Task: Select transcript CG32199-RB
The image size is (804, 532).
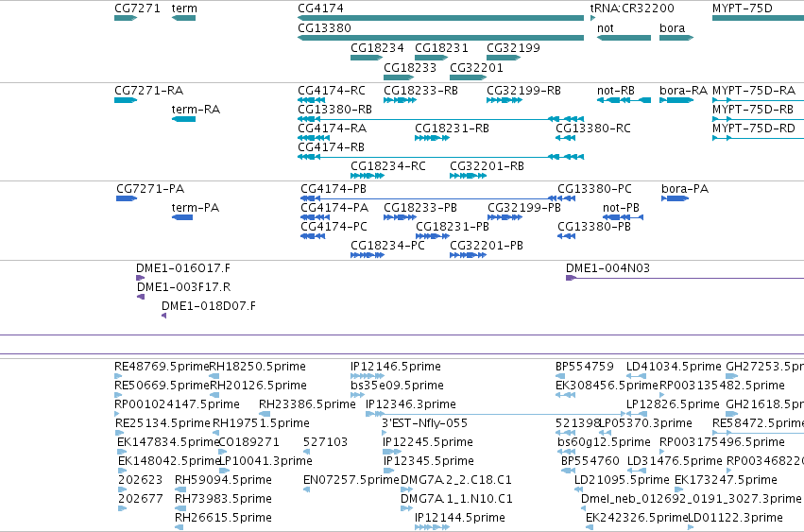Action: coord(505,100)
